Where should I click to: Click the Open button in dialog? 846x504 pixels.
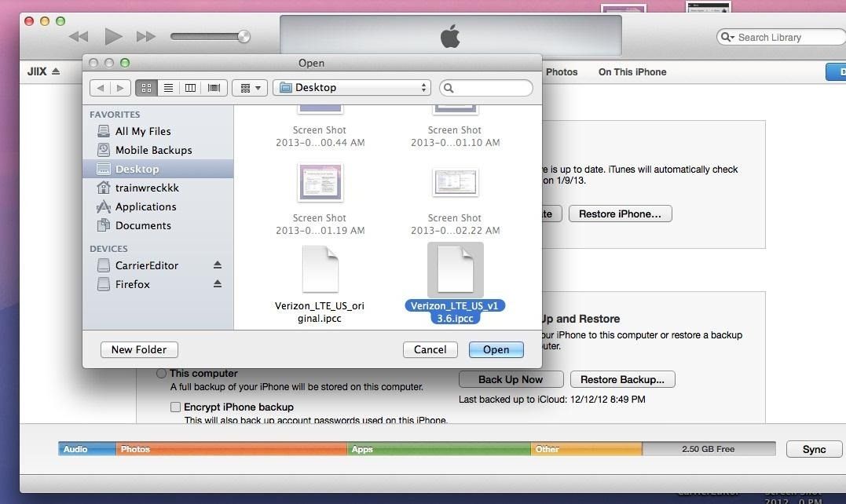click(x=496, y=349)
